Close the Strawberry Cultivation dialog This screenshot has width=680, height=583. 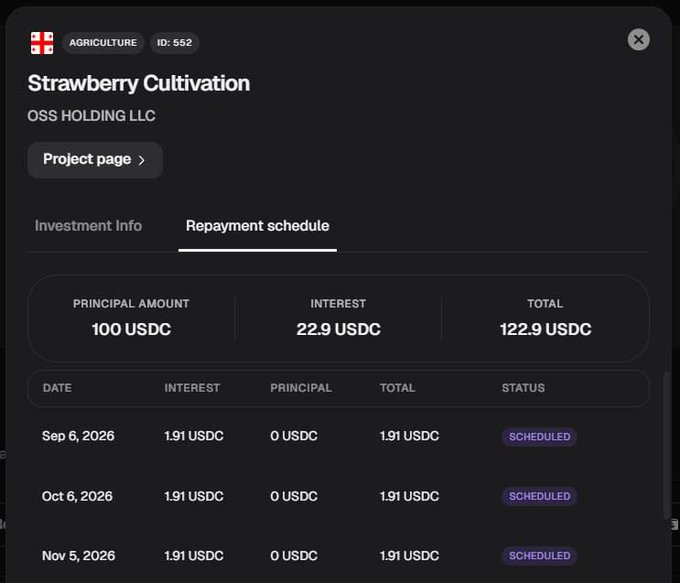638,40
